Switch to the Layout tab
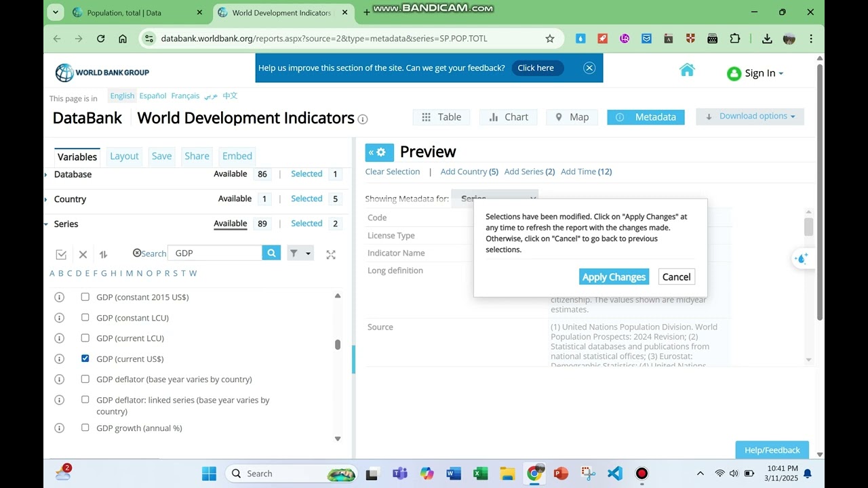Viewport: 868px width, 488px height. [x=124, y=156]
